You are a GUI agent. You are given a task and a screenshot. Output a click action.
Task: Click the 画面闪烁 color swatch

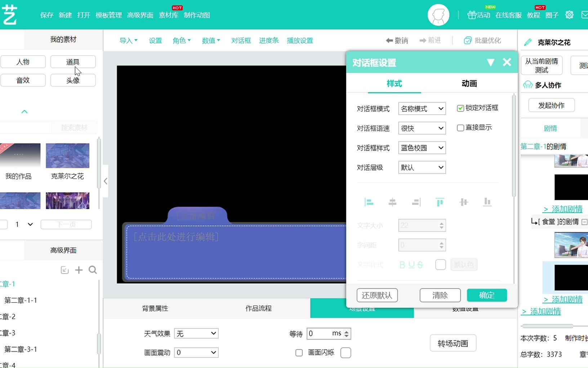click(346, 353)
